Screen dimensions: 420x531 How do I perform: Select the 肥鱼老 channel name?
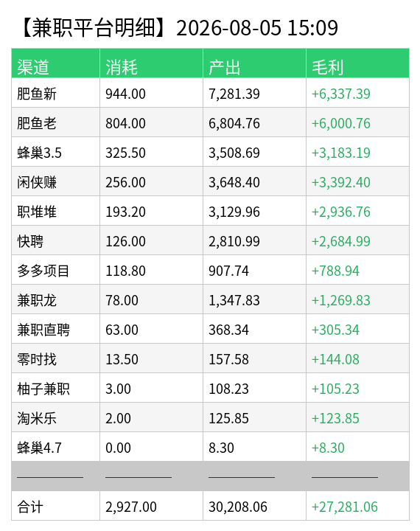(x=37, y=123)
